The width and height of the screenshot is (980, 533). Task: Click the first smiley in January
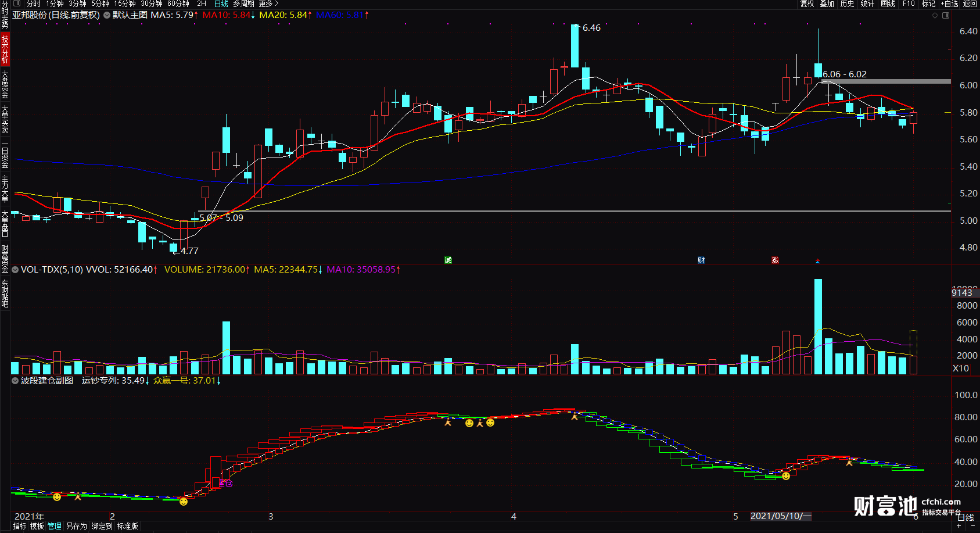click(x=57, y=496)
